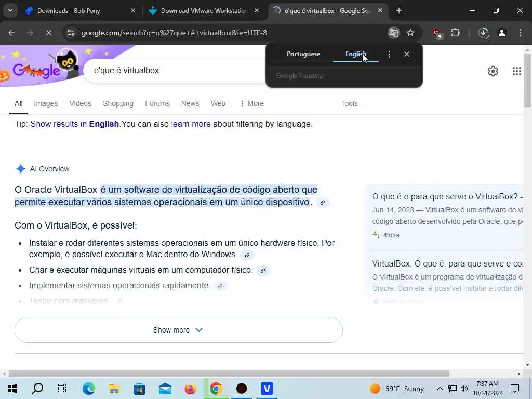Close the Google Translate popup
This screenshot has width=532, height=399.
[407, 54]
